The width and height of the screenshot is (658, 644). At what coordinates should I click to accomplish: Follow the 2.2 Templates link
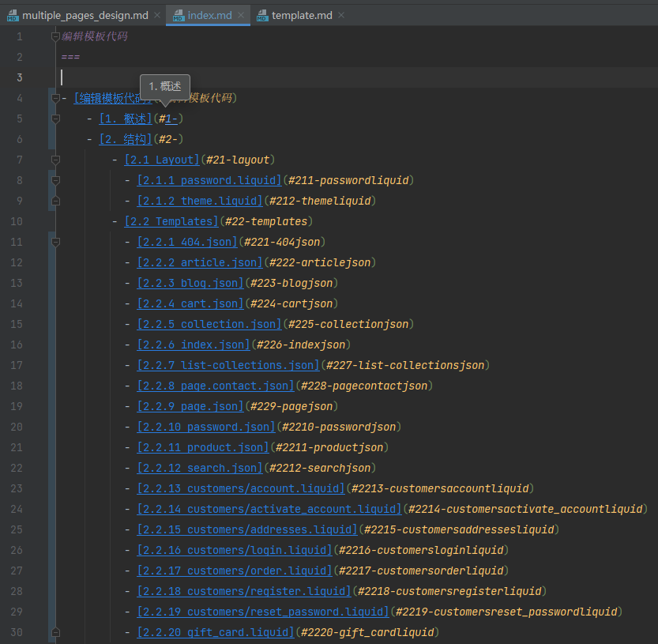(171, 221)
